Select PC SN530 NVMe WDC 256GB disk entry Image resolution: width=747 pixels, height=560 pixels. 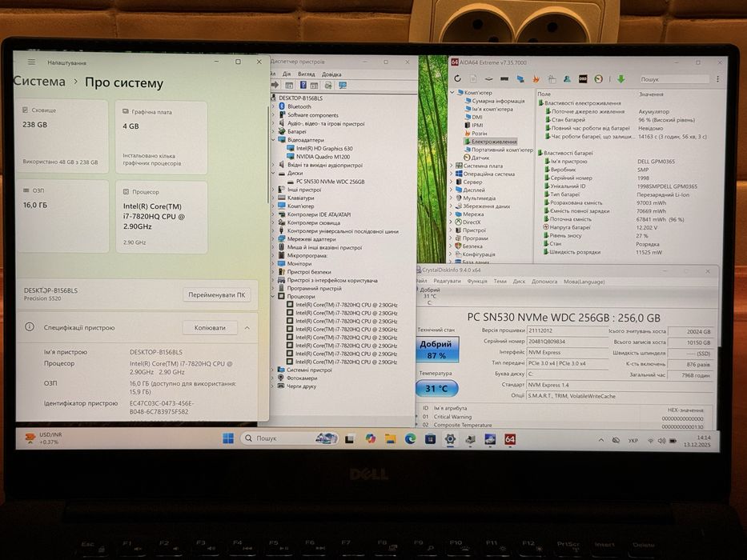326,182
